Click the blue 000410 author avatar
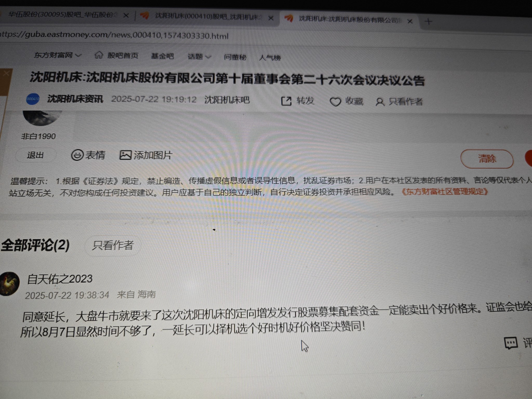Screen dimensions: 532x399 tap(33, 99)
